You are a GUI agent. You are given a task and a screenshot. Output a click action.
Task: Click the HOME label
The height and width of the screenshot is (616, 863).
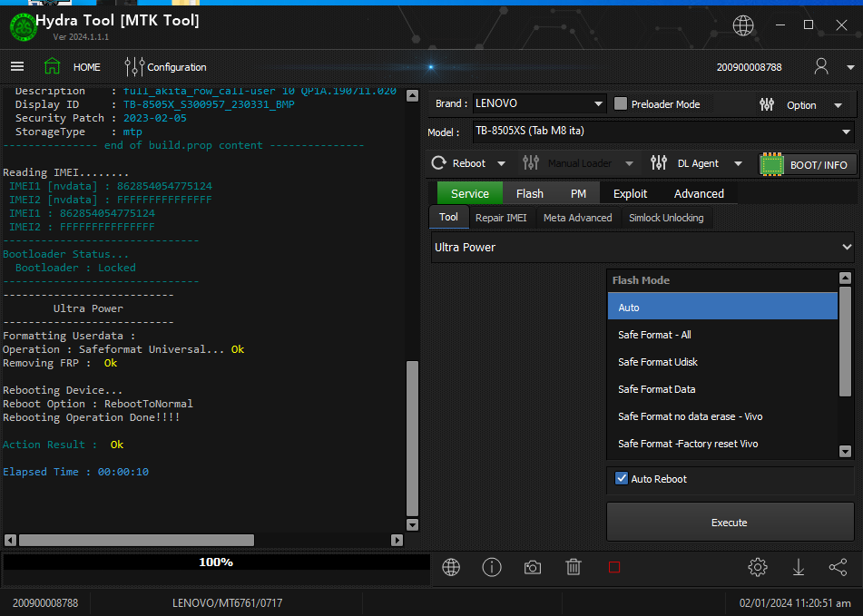87,67
